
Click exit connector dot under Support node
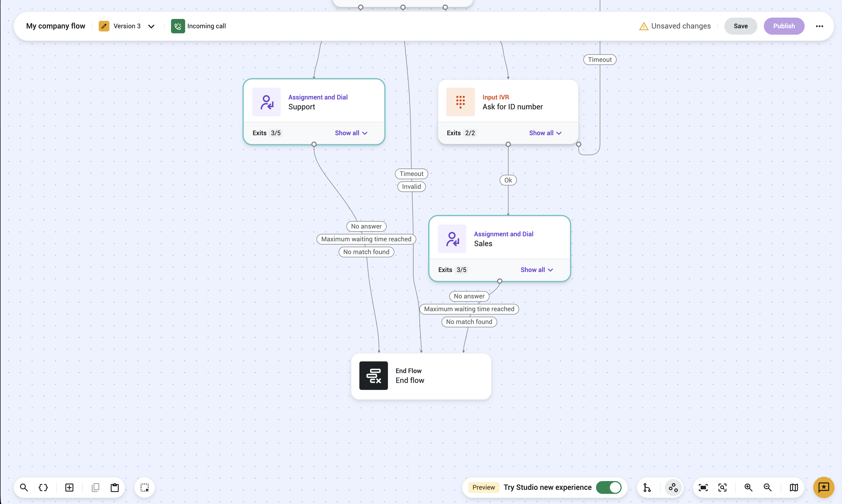click(x=314, y=144)
